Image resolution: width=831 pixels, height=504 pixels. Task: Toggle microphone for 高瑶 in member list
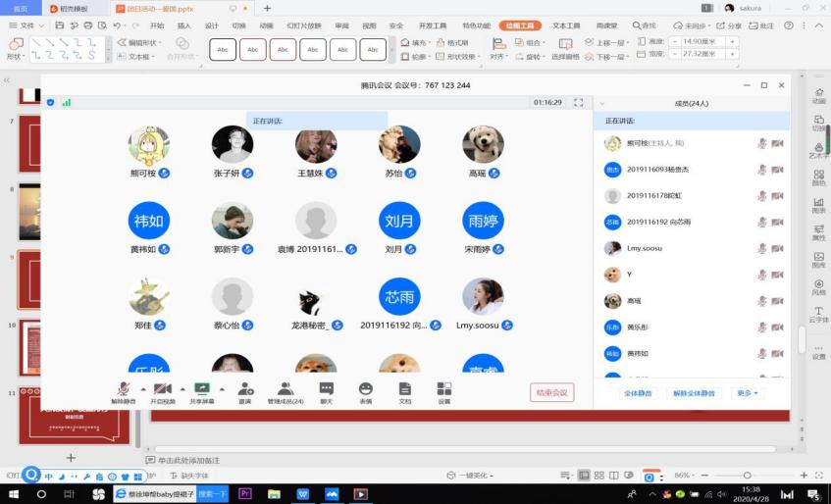pyautogui.click(x=762, y=301)
